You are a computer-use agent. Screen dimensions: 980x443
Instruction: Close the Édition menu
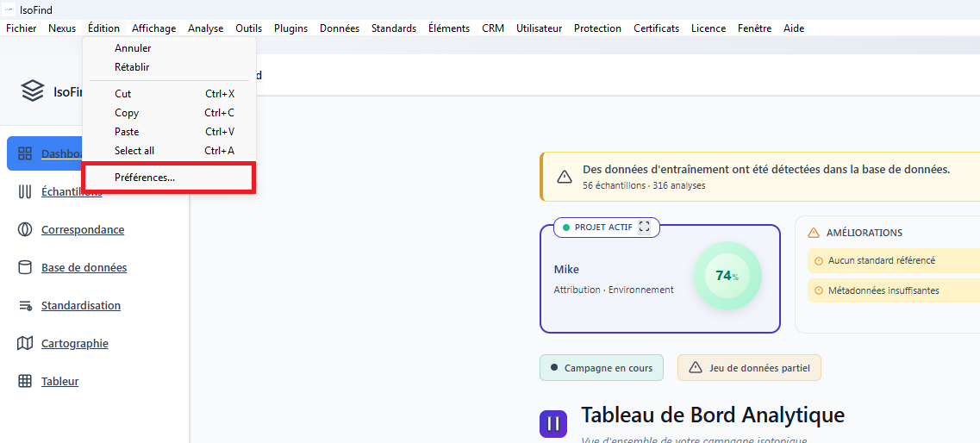point(103,28)
